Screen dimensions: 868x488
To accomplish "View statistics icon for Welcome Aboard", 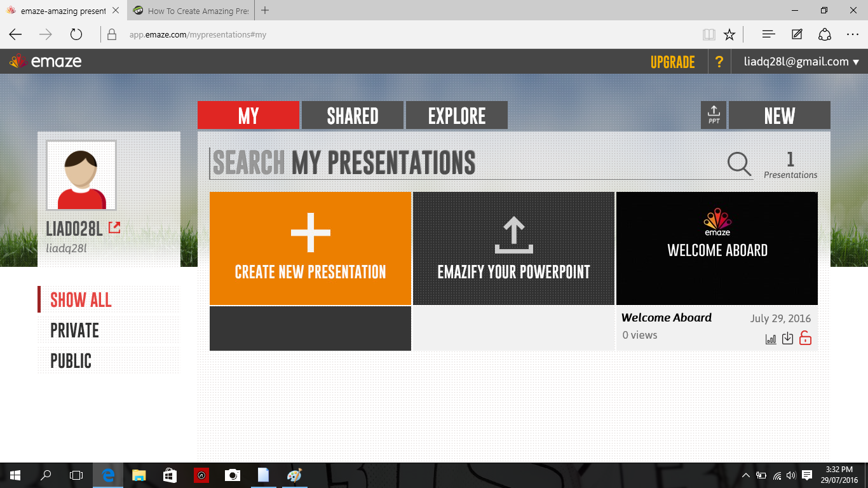I will (x=771, y=339).
